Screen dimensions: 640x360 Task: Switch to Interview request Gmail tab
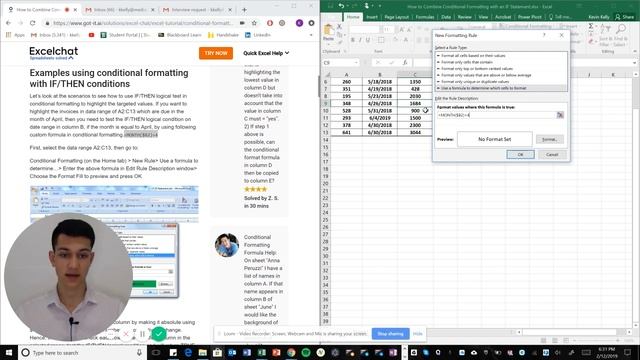[x=196, y=9]
